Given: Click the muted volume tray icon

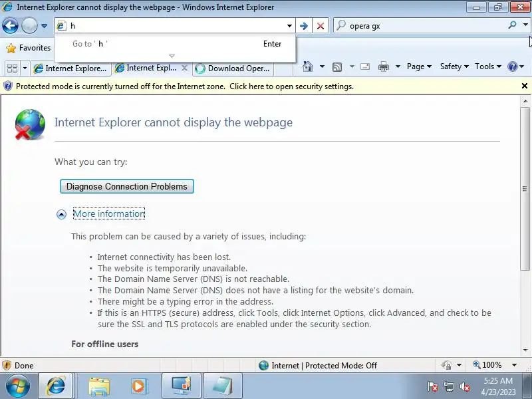Looking at the screenshot, I should [465, 386].
